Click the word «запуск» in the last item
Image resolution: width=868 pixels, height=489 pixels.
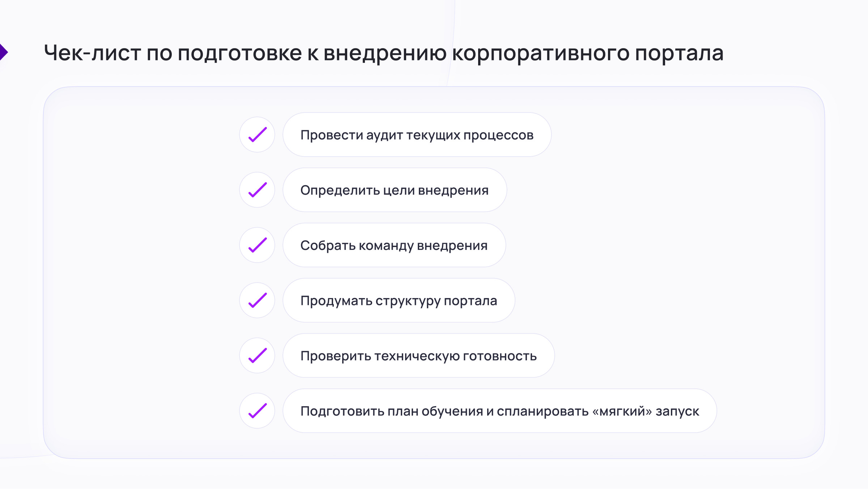tap(677, 412)
